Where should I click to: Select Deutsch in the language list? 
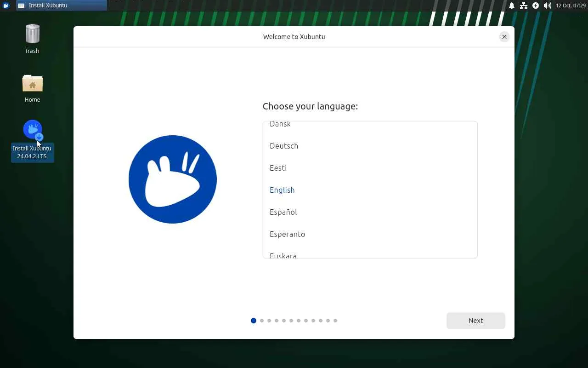[x=370, y=146]
